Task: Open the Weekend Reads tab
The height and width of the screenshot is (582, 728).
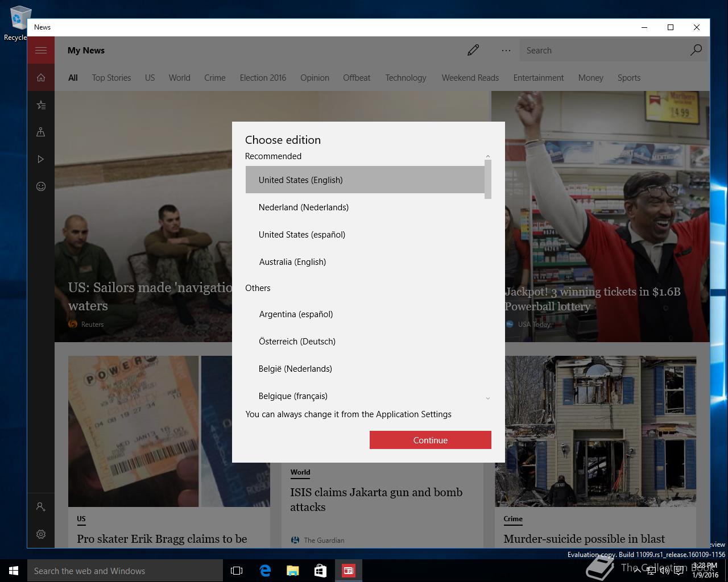Action: point(470,78)
